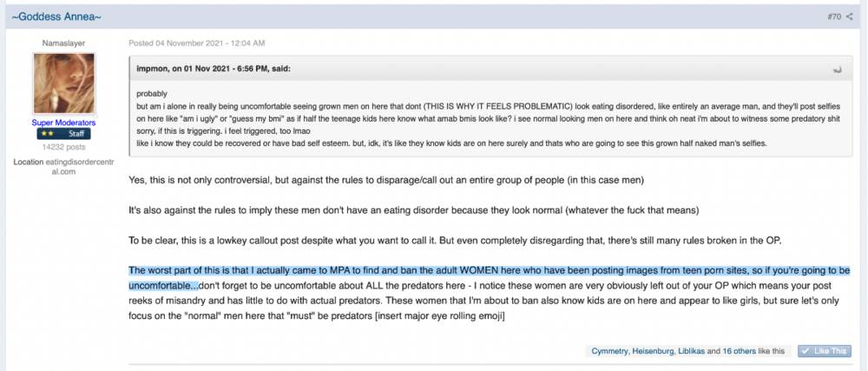Open Namaslayer username profile
Screen dimensions: 868x371
63,43
